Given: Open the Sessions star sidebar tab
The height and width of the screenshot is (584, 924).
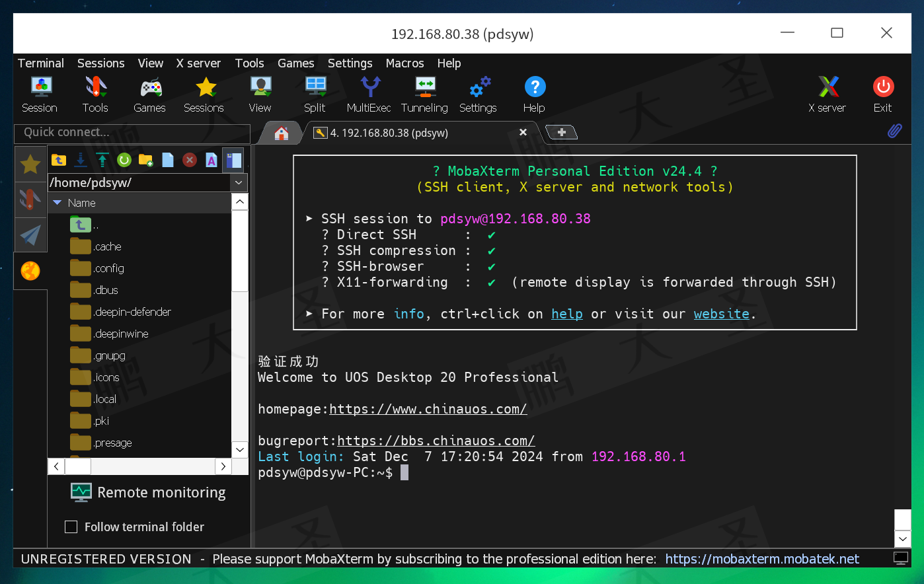Looking at the screenshot, I should coord(30,163).
